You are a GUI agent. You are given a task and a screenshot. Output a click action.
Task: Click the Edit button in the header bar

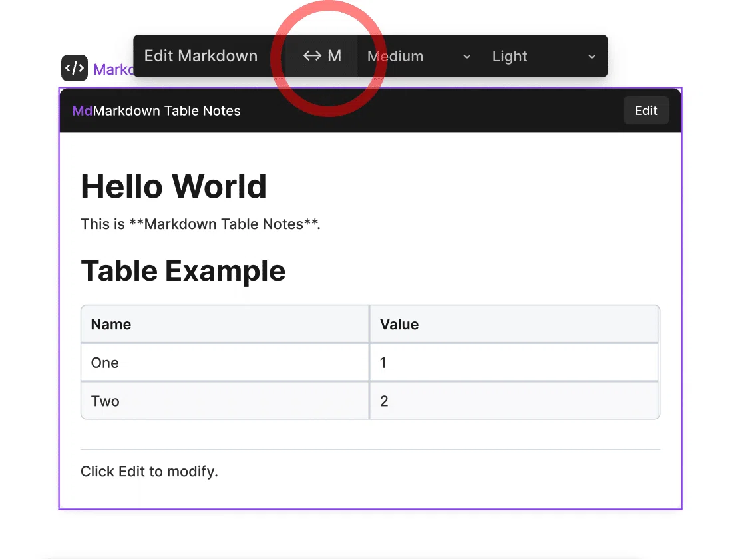tap(646, 111)
